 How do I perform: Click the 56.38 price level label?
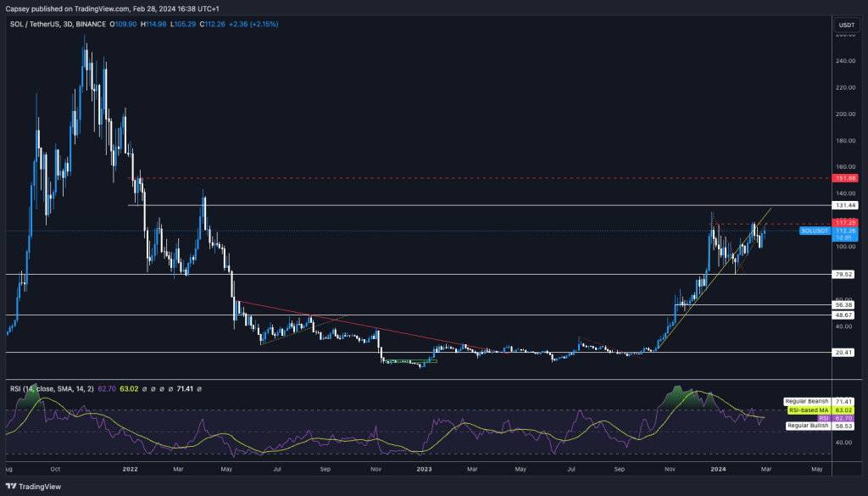(845, 305)
